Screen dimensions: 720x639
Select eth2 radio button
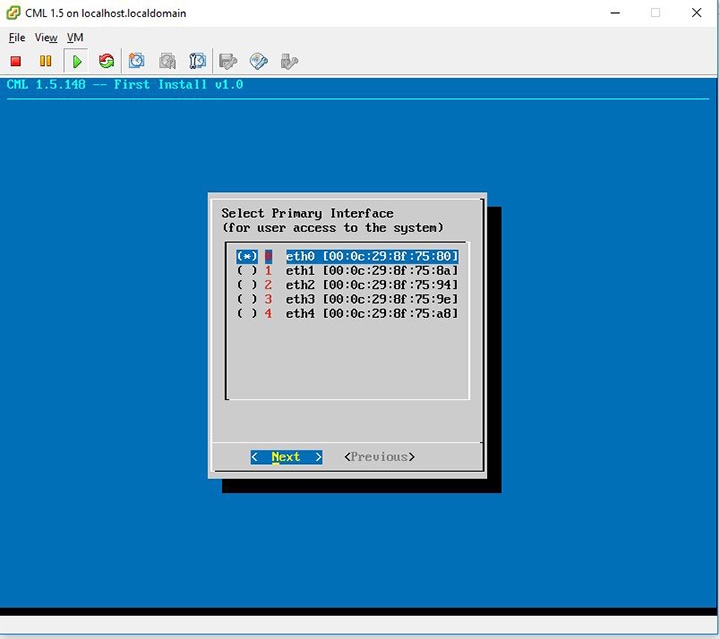point(247,285)
